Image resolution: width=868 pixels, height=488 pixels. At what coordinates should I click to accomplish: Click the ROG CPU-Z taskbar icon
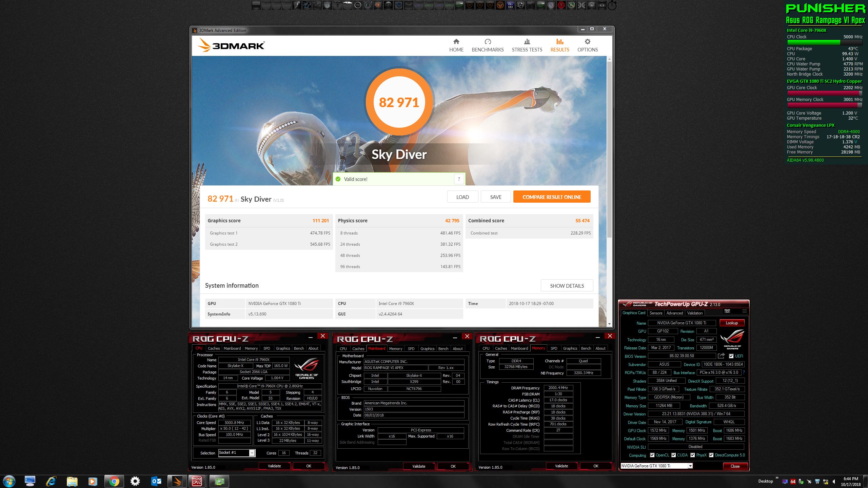coord(197,481)
